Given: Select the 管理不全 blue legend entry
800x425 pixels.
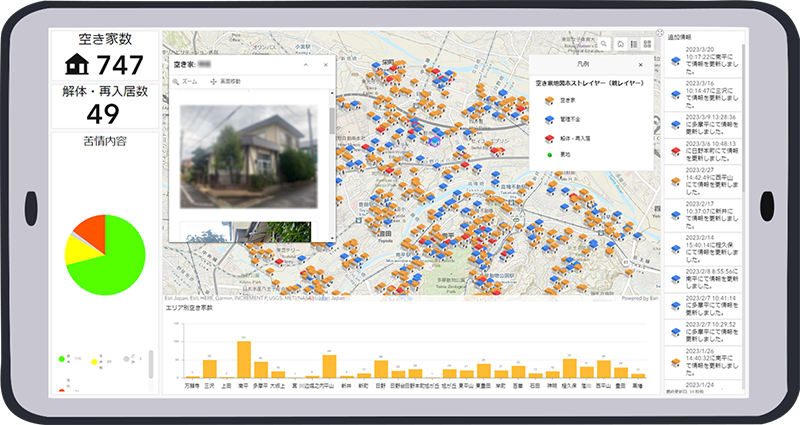Looking at the screenshot, I should tap(549, 118).
